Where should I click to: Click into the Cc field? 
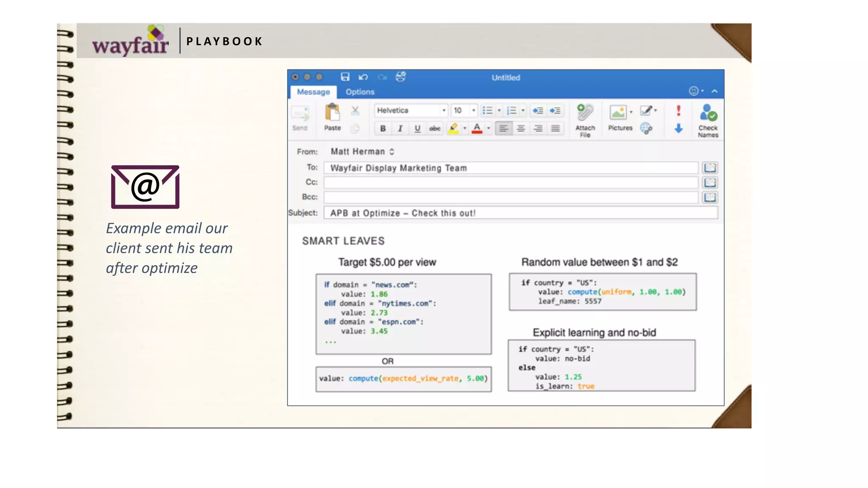[511, 183]
